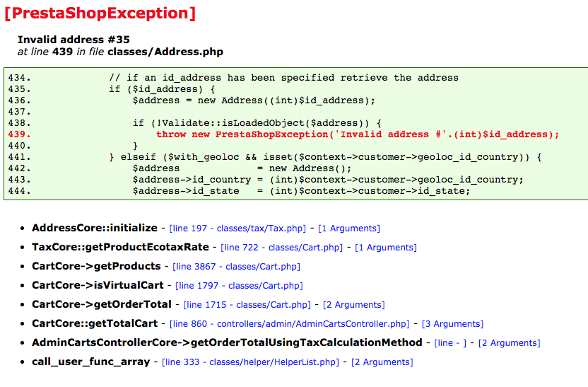Click the CartCore->isVirtualCart stack entry
588x387 pixels.
[x=98, y=285]
